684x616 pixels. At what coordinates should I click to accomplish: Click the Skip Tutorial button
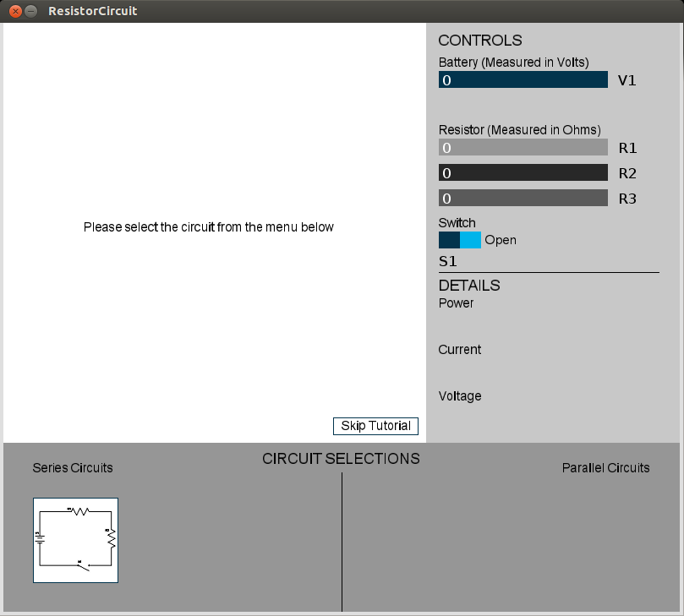click(375, 426)
